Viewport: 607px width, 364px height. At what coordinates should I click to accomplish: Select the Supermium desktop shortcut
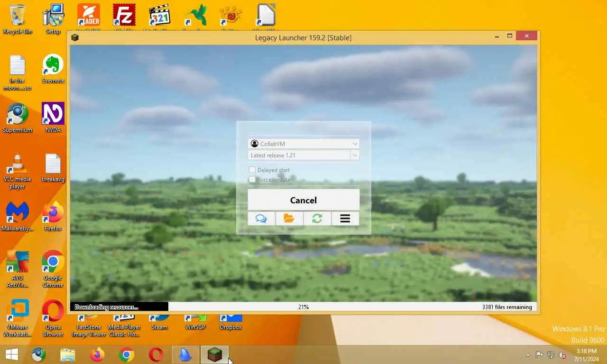click(18, 118)
